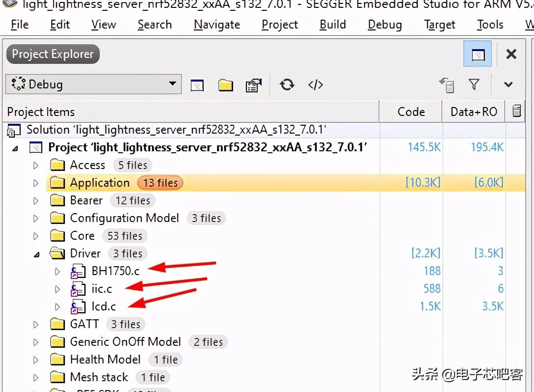Select the iic.c file name

(101, 289)
